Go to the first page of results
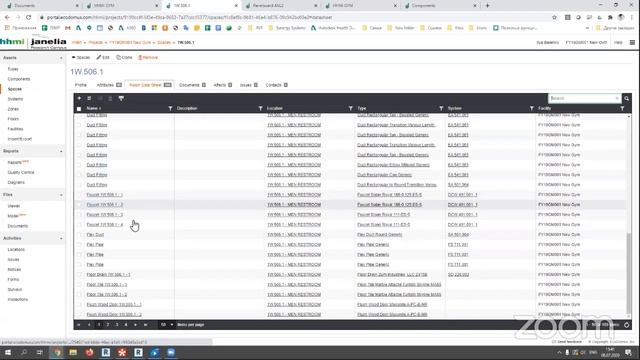The image size is (640, 360). click(79, 325)
